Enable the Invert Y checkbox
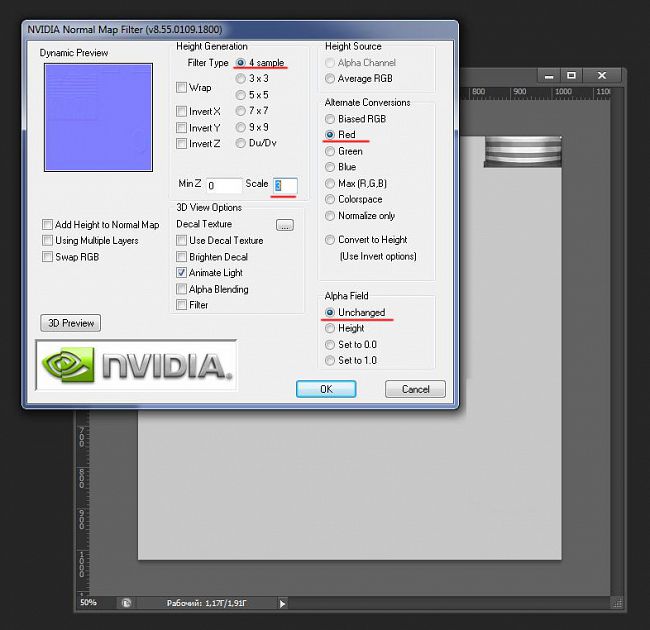The height and width of the screenshot is (630, 650). point(182,128)
